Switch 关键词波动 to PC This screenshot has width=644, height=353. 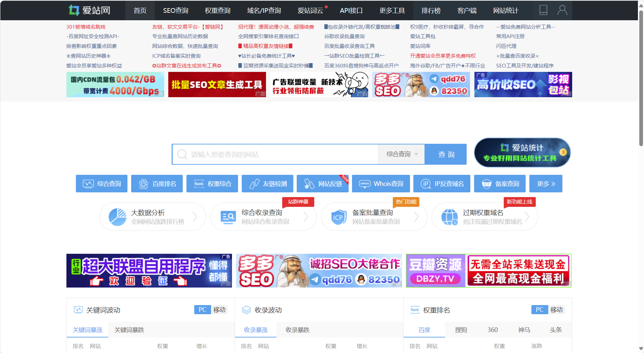202,310
